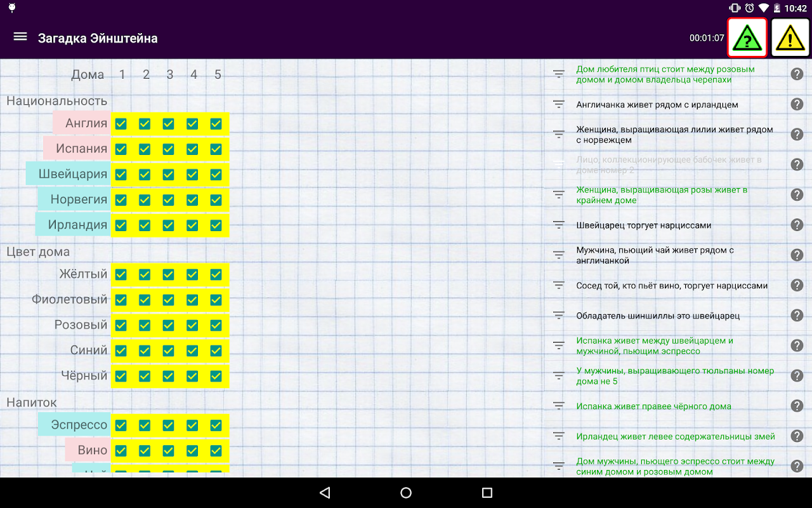812x508 pixels.
Task: Tap the Национальность category heading
Action: 57,101
